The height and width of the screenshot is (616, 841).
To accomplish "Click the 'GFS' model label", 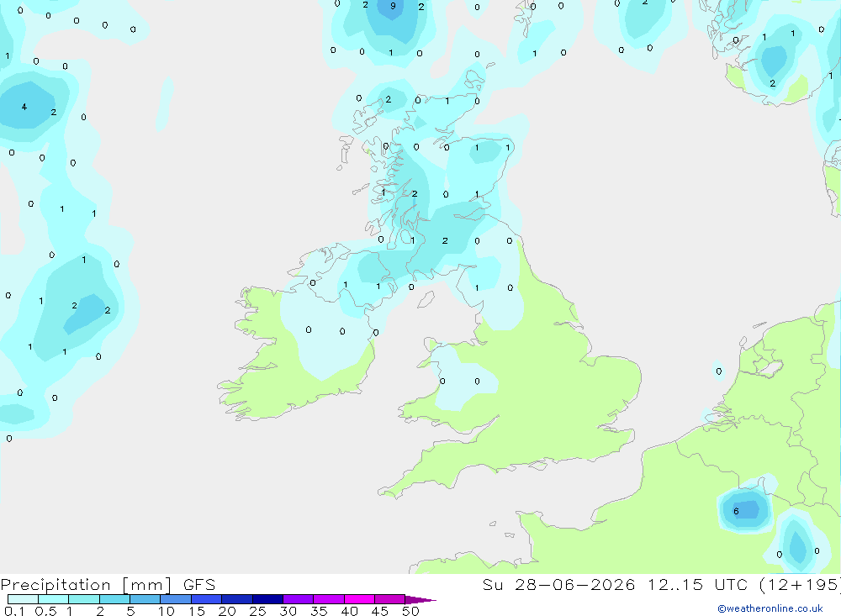I will [199, 585].
